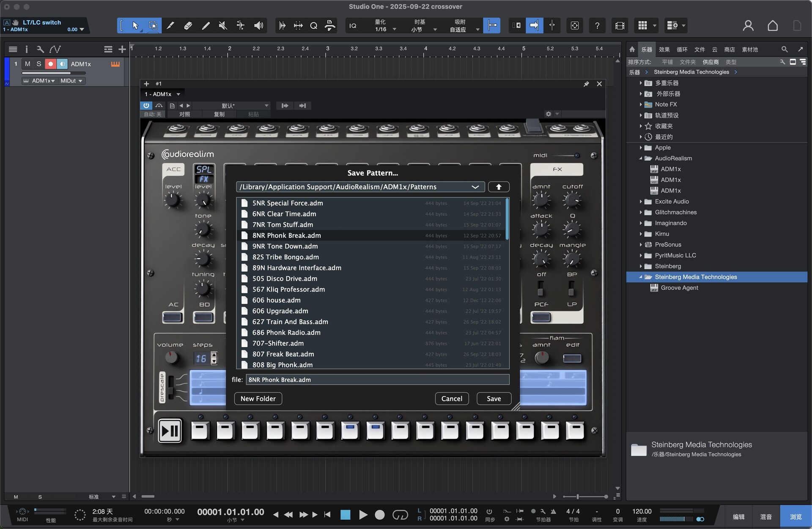Viewport: 812px width, 529px height.
Task: Click the New Folder button
Action: (x=258, y=399)
